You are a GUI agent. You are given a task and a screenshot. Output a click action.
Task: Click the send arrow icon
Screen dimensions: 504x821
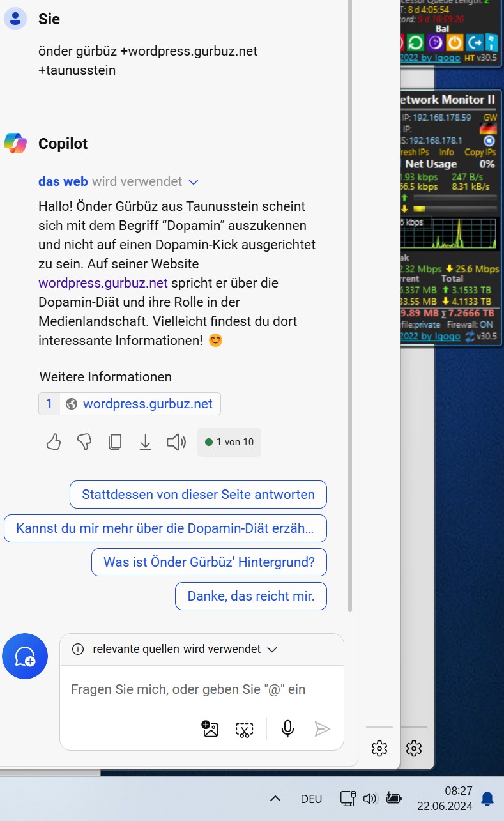click(x=323, y=729)
